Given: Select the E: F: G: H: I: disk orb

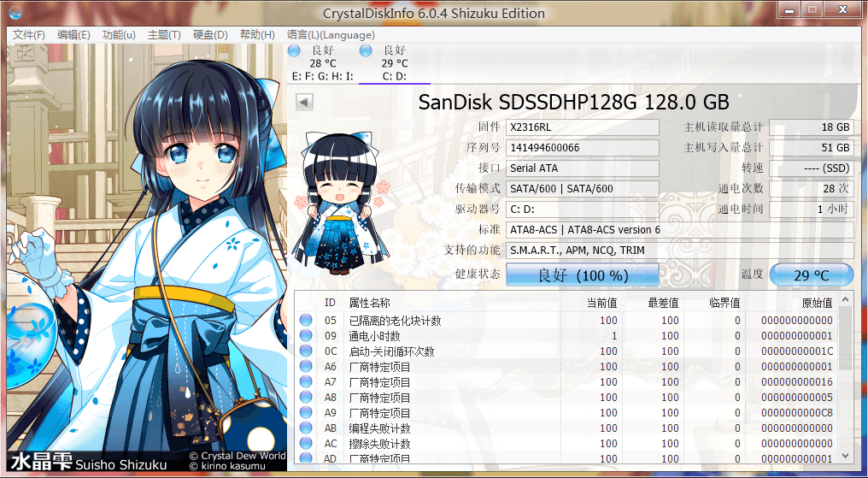Looking at the screenshot, I should pyautogui.click(x=294, y=51).
